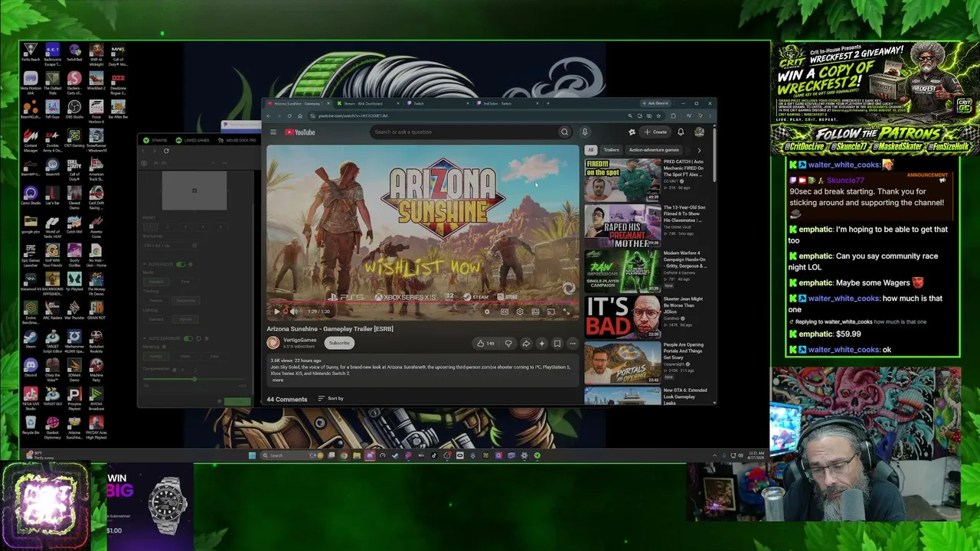This screenshot has height=551, width=980.
Task: Open YouTube notifications bell
Action: (680, 132)
